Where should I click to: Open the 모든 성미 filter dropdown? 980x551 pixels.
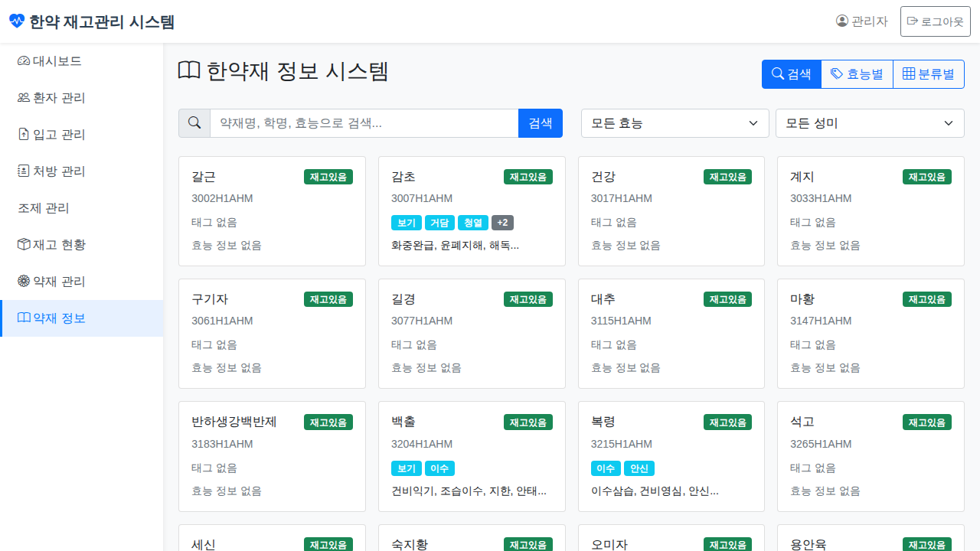[x=869, y=123]
